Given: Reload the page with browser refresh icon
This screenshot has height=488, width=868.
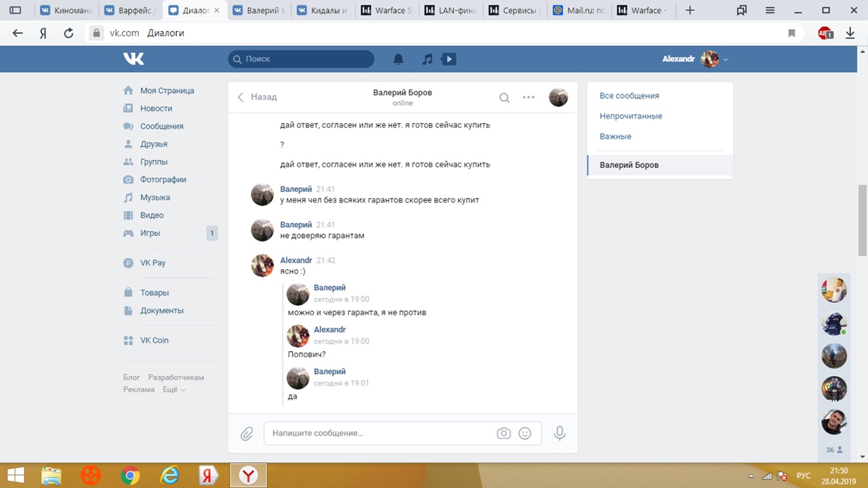Looking at the screenshot, I should (x=68, y=33).
